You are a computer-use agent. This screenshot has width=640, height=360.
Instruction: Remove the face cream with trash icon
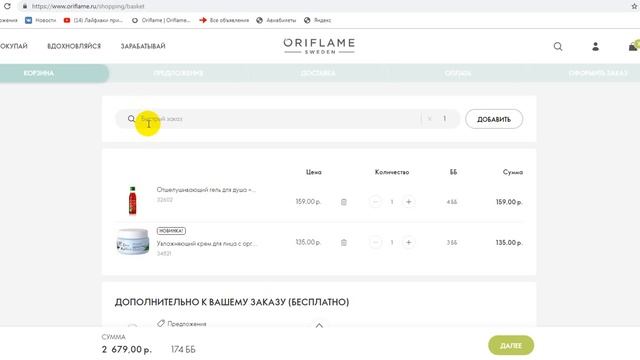coord(344,242)
